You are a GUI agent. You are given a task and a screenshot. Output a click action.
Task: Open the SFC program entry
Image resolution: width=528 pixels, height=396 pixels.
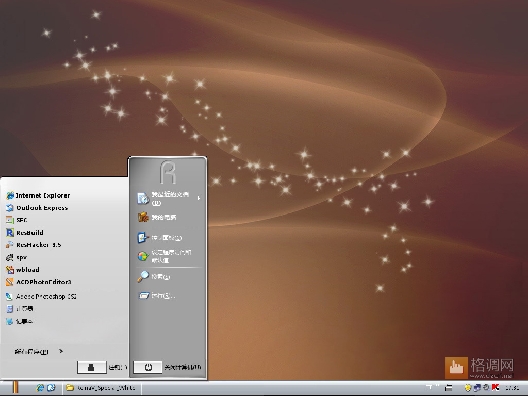(x=16, y=220)
